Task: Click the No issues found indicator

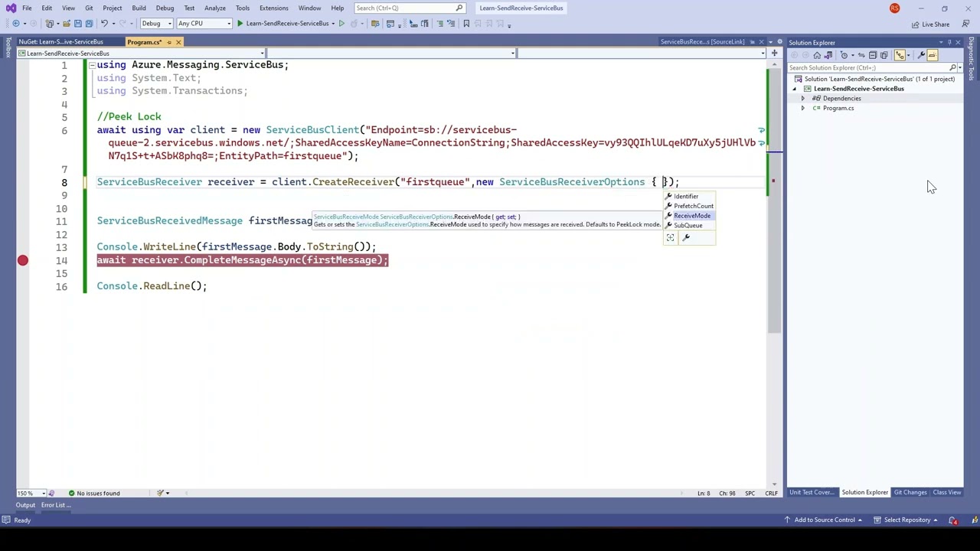Action: point(93,494)
